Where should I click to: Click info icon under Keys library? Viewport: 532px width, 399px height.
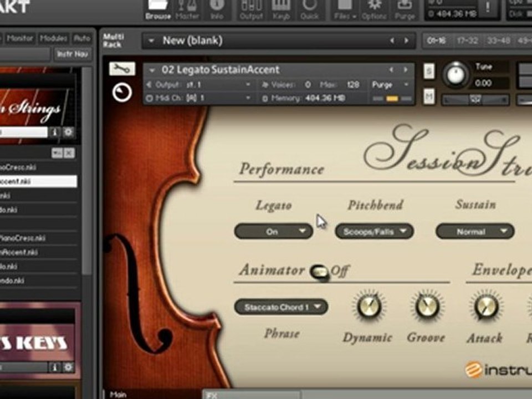[55, 367]
